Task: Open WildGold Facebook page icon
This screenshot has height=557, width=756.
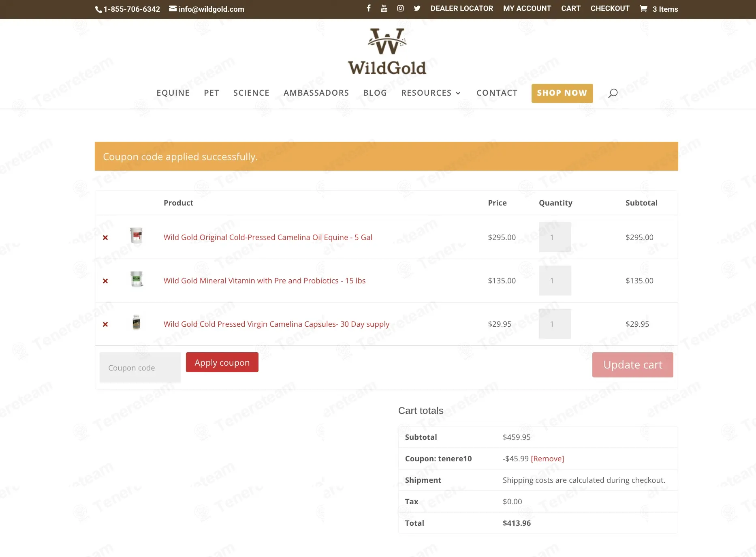Action: pyautogui.click(x=368, y=8)
